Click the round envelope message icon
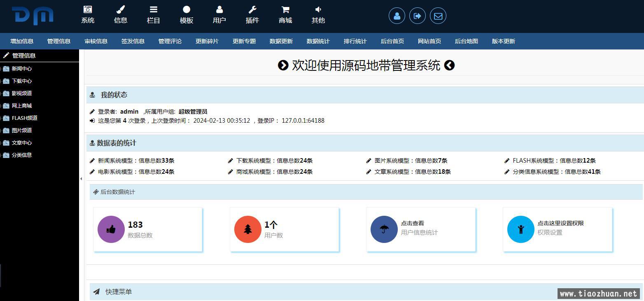Viewport: 644px width, 301px height. tap(438, 16)
